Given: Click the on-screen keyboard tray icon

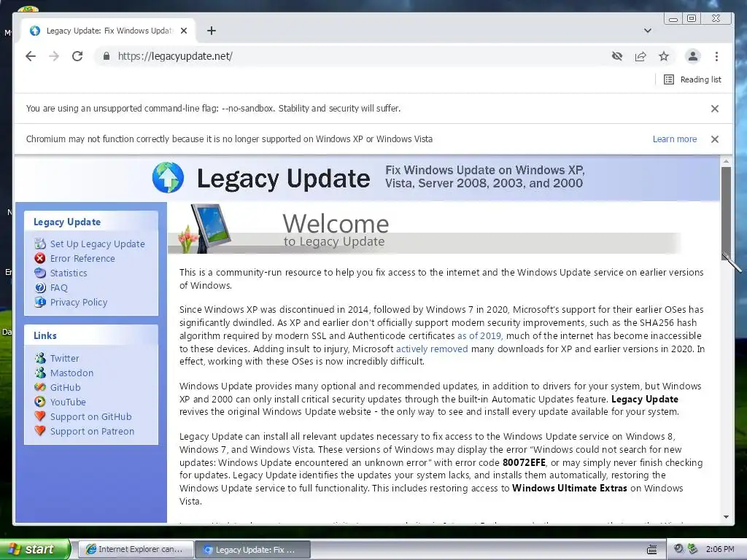Looking at the screenshot, I should (651, 550).
